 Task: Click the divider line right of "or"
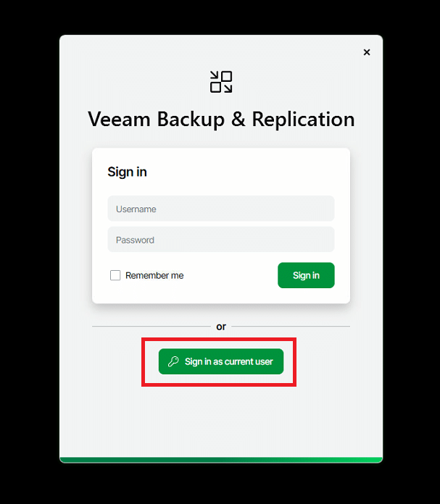coord(291,327)
